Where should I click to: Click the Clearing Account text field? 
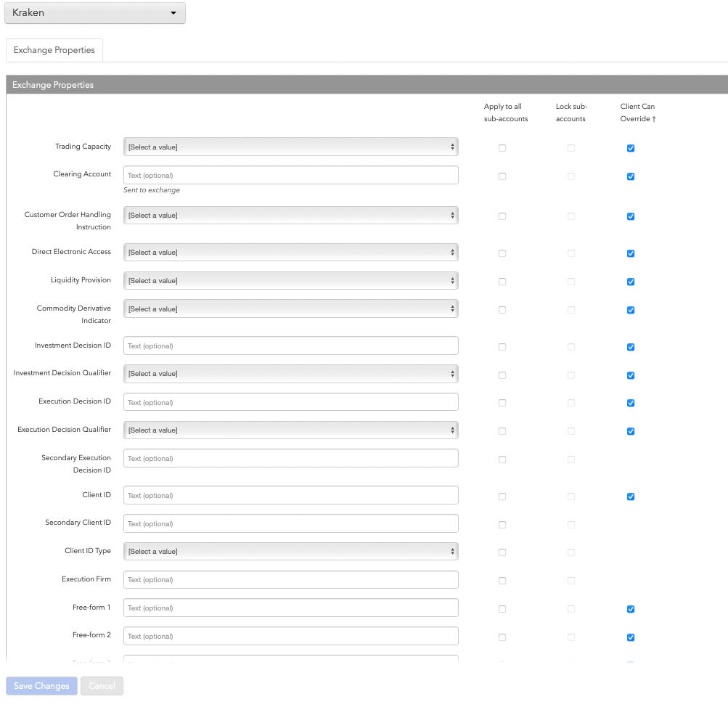pos(290,175)
